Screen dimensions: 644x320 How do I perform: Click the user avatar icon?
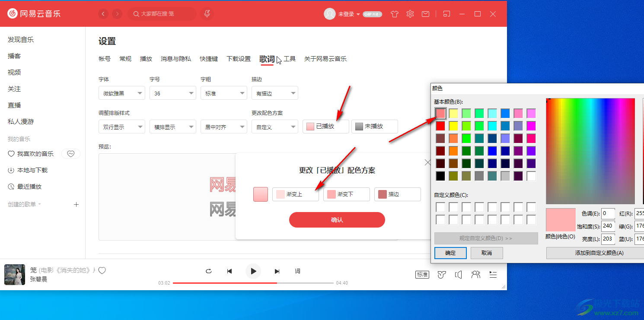tap(330, 14)
